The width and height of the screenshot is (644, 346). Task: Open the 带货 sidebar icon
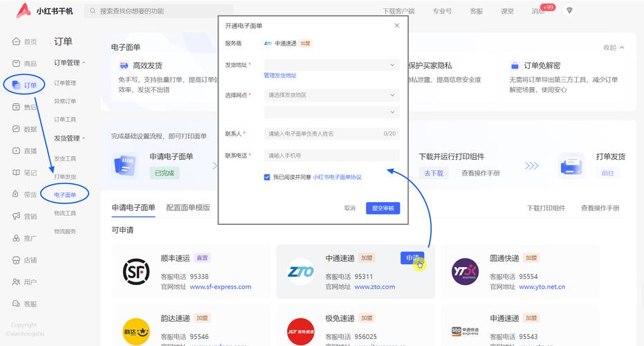[16, 194]
